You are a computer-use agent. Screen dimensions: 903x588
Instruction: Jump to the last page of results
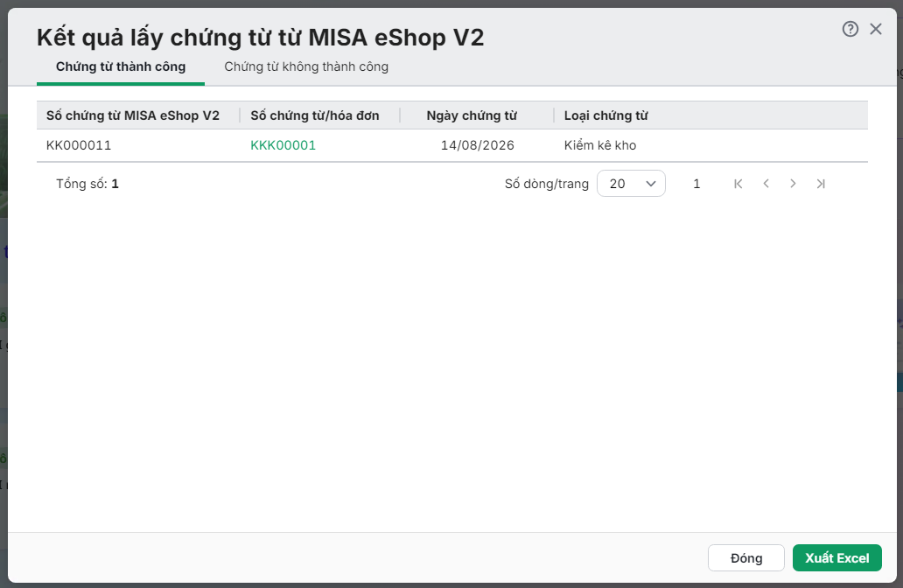[x=821, y=184]
